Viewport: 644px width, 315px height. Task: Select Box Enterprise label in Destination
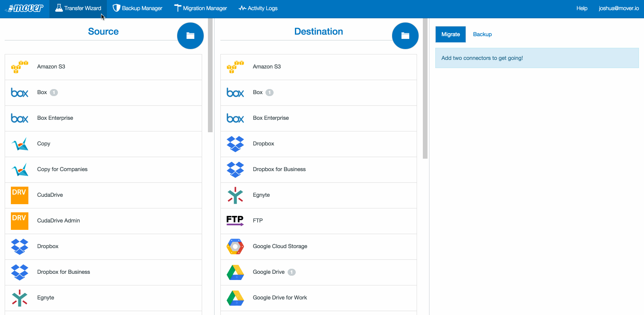click(271, 118)
